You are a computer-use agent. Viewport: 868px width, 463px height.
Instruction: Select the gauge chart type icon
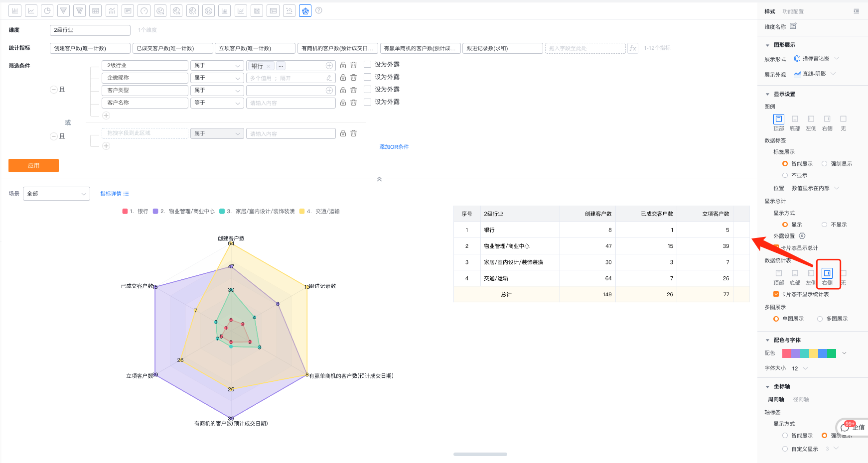click(144, 10)
